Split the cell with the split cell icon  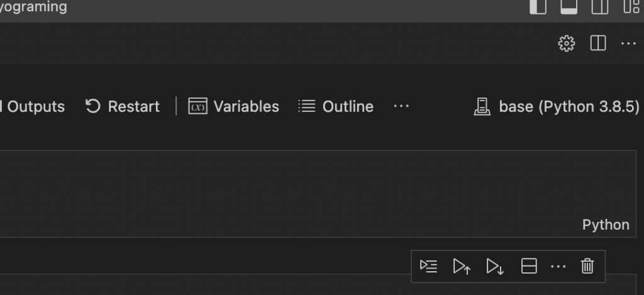(x=528, y=266)
